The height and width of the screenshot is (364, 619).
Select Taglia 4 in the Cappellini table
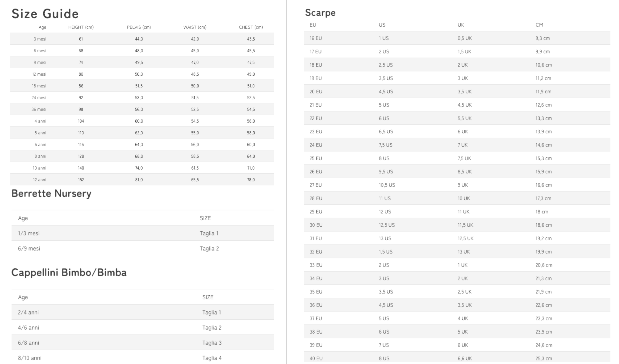point(212,358)
